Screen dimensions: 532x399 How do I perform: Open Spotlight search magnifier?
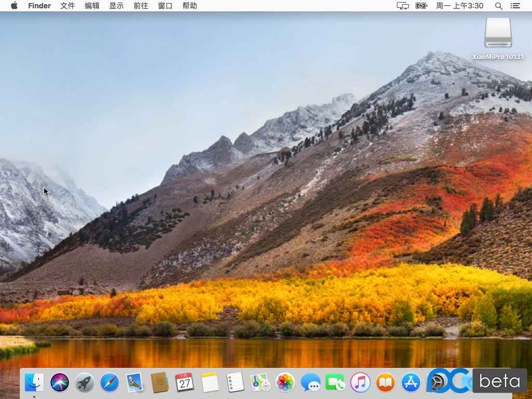[x=498, y=6]
